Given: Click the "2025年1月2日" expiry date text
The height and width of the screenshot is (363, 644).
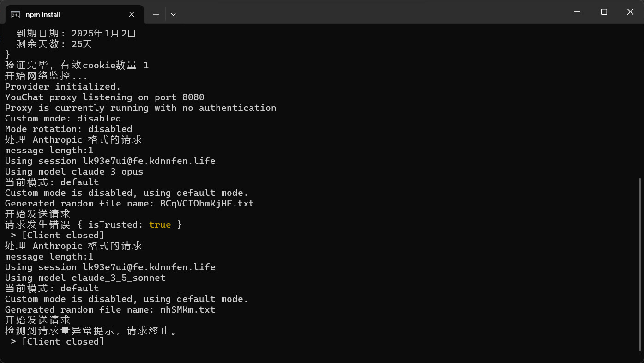Looking at the screenshot, I should tap(104, 34).
